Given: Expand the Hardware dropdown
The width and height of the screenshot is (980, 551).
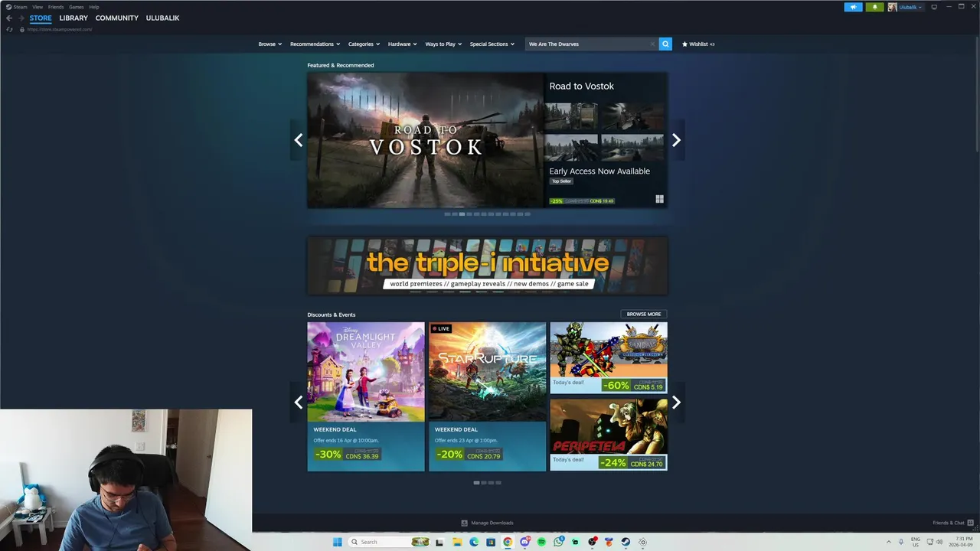Looking at the screenshot, I should [402, 44].
